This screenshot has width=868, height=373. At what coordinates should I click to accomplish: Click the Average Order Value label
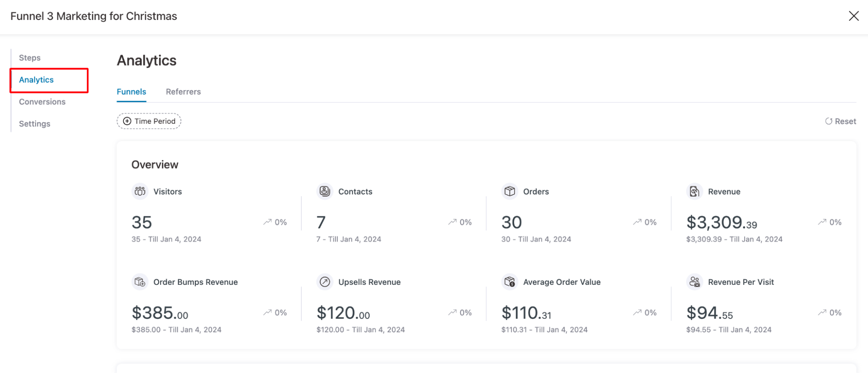[x=562, y=282]
